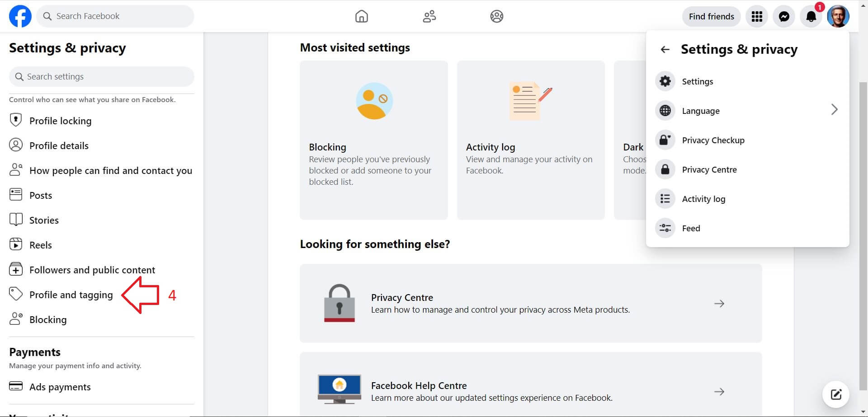
Task: Open Privacy Centre card arrow
Action: [x=719, y=304]
